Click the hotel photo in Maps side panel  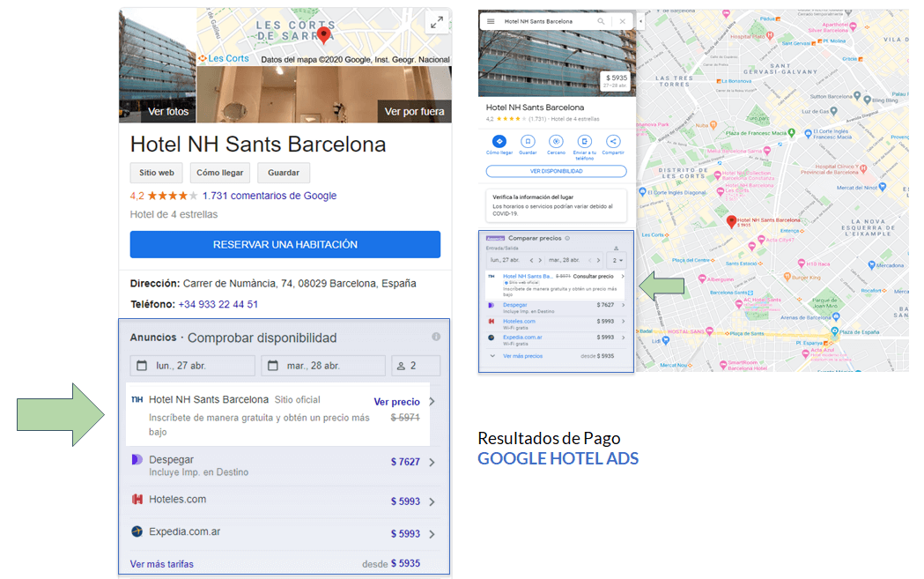(x=557, y=63)
